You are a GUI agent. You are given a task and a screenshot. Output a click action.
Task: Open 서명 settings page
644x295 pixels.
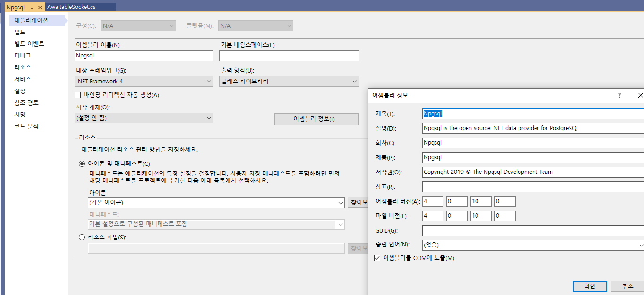coord(20,115)
